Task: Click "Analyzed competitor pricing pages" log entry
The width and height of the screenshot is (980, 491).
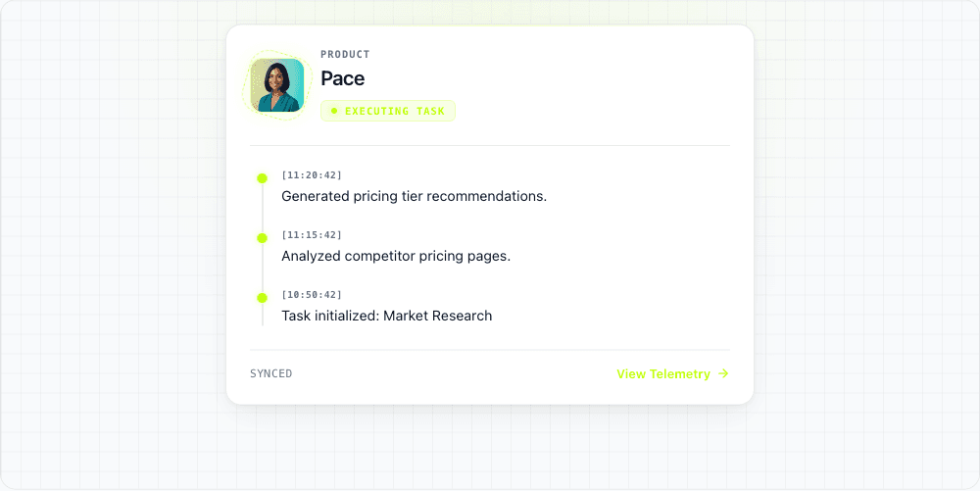Action: 396,256
